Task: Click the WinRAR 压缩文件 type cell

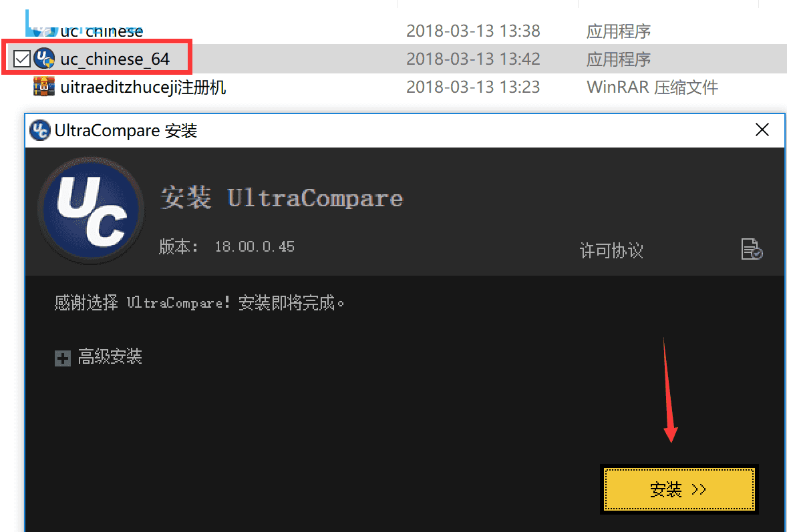Action: (x=652, y=87)
